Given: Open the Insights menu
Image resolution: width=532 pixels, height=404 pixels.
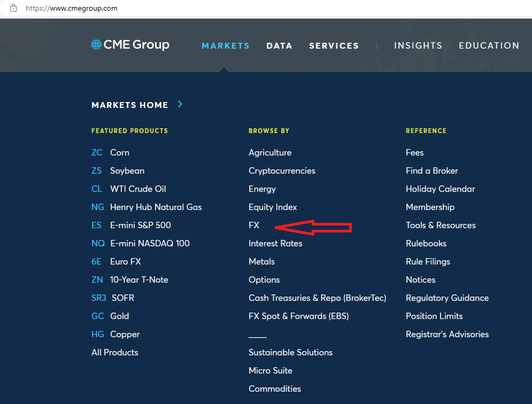Looking at the screenshot, I should 418,46.
